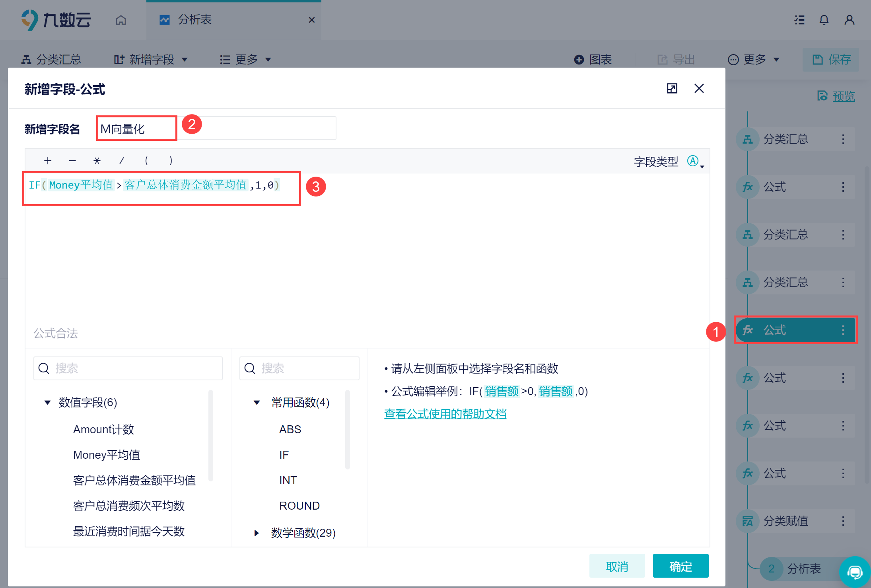Collapse the 数值字段(6) group

point(47,402)
